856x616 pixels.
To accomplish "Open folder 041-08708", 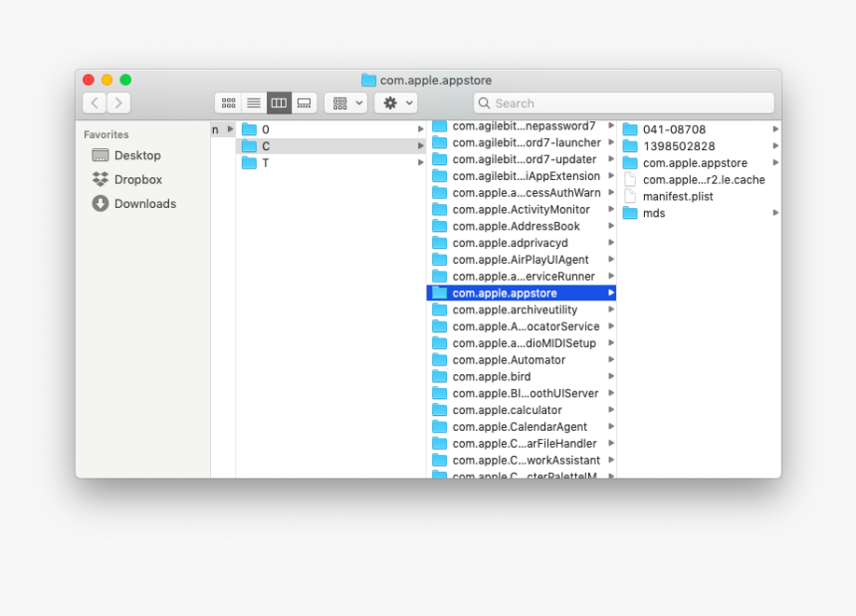I will (700, 129).
